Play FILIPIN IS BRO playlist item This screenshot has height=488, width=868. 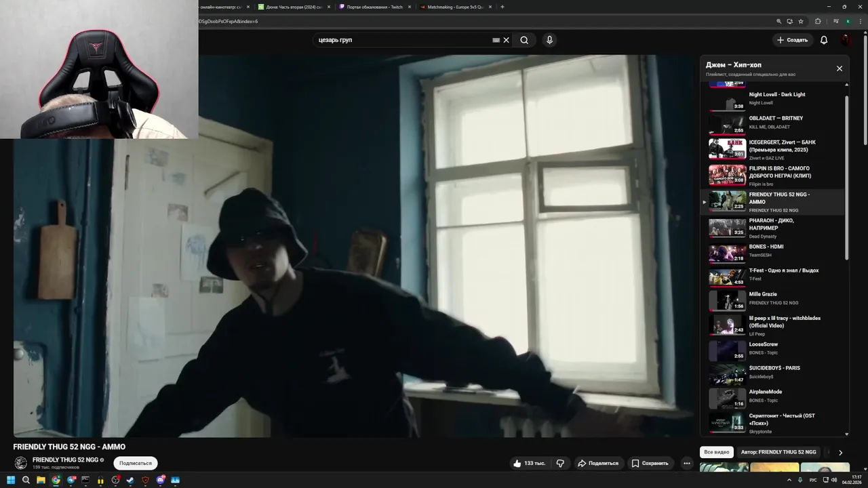pyautogui.click(x=772, y=176)
